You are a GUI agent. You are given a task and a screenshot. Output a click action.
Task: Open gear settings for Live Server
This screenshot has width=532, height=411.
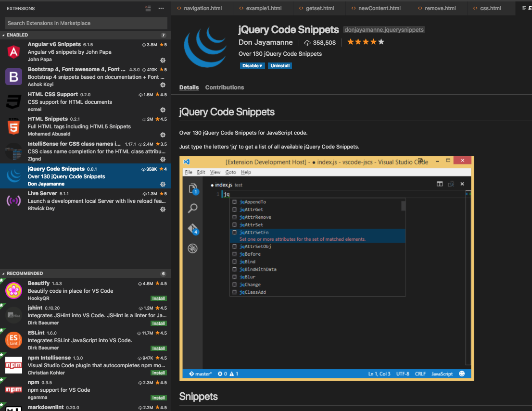point(163,209)
